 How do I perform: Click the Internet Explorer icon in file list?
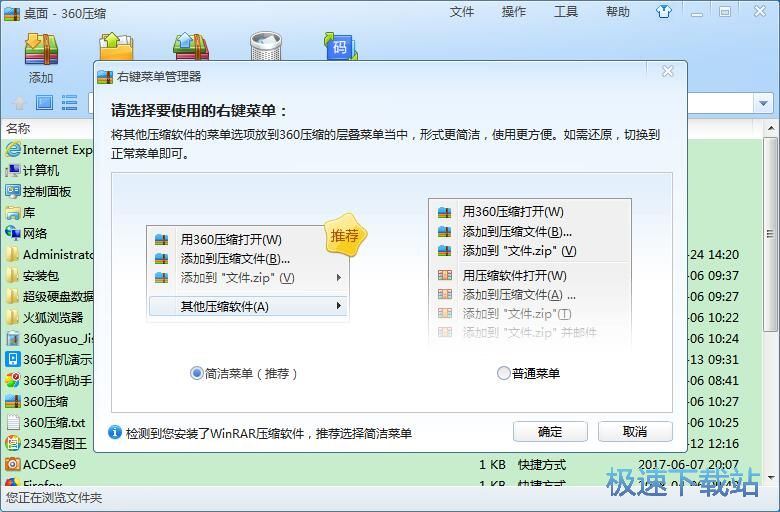(x=13, y=149)
